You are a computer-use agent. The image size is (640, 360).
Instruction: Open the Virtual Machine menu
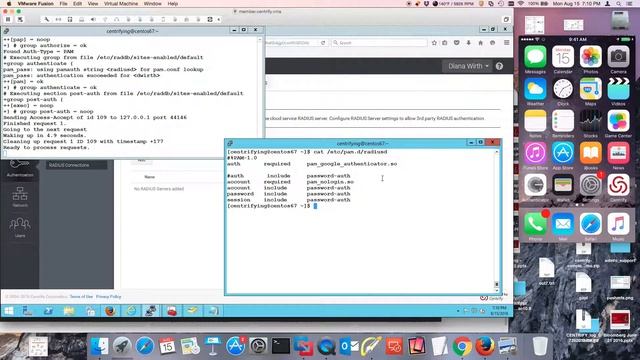(x=121, y=3)
